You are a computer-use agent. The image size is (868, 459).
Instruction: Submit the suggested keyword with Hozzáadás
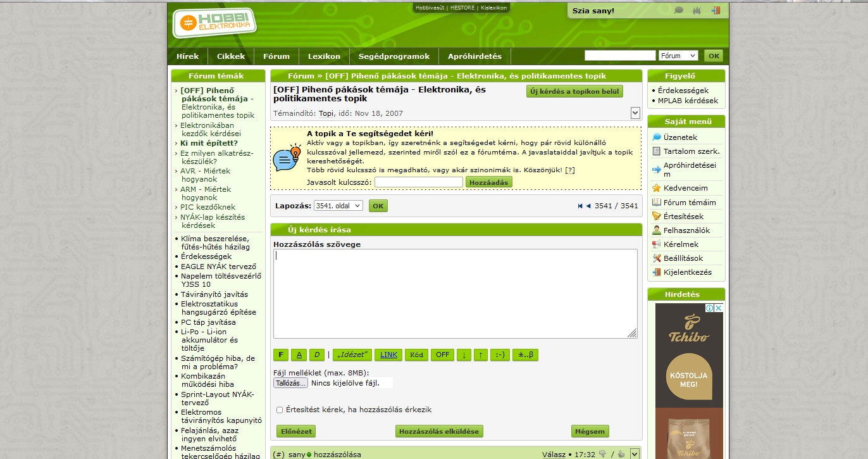pyautogui.click(x=489, y=182)
